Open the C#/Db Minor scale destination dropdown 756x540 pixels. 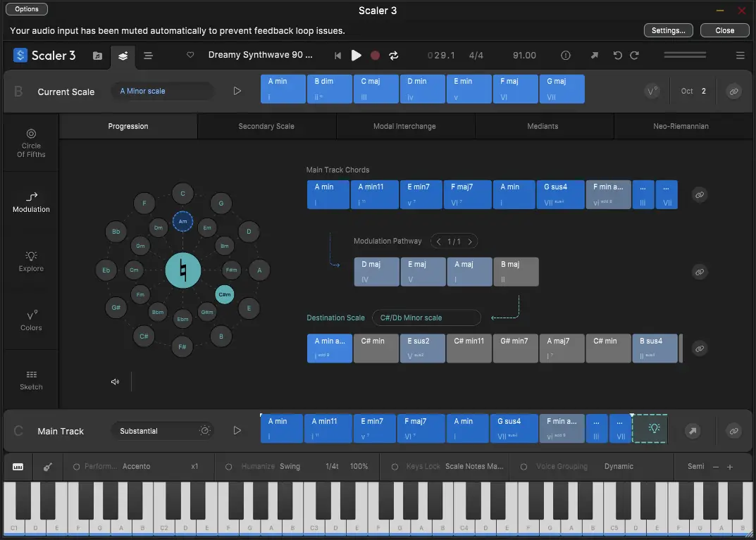(x=426, y=318)
